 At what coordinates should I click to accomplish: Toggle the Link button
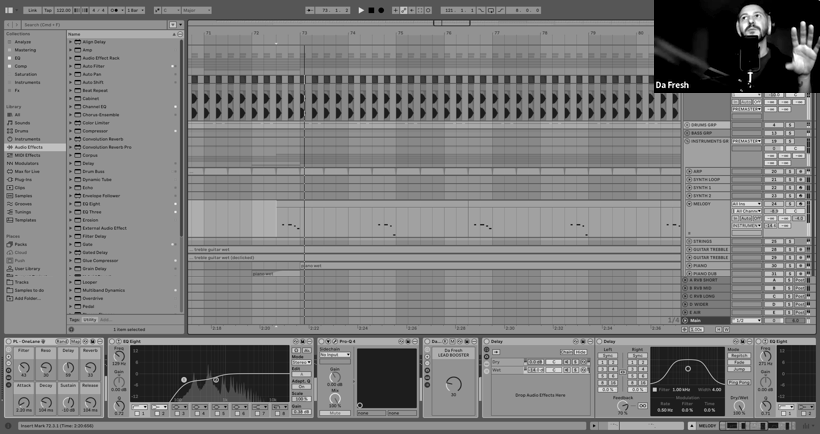coord(33,11)
